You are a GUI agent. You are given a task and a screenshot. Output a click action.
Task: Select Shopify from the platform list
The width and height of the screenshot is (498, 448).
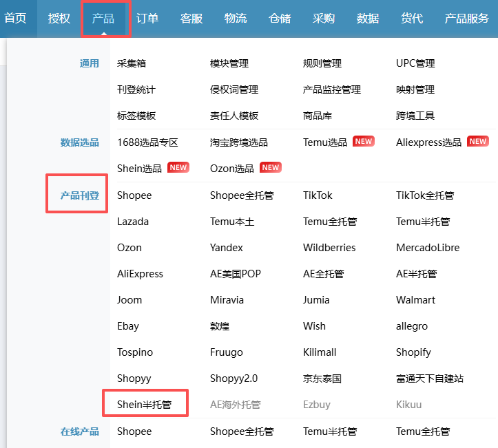413,352
